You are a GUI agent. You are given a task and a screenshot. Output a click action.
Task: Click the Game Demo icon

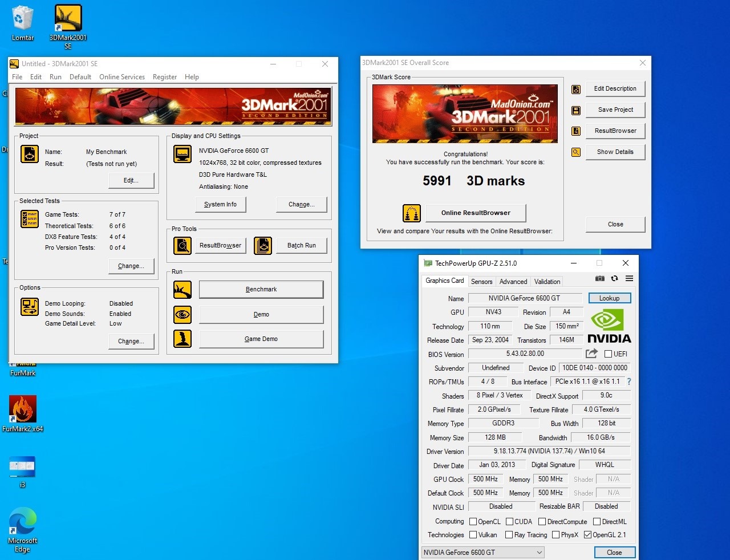(182, 339)
